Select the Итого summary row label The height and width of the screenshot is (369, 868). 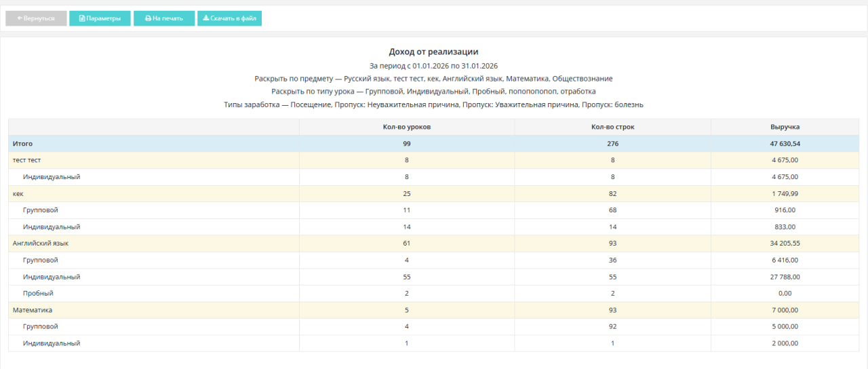[22, 144]
